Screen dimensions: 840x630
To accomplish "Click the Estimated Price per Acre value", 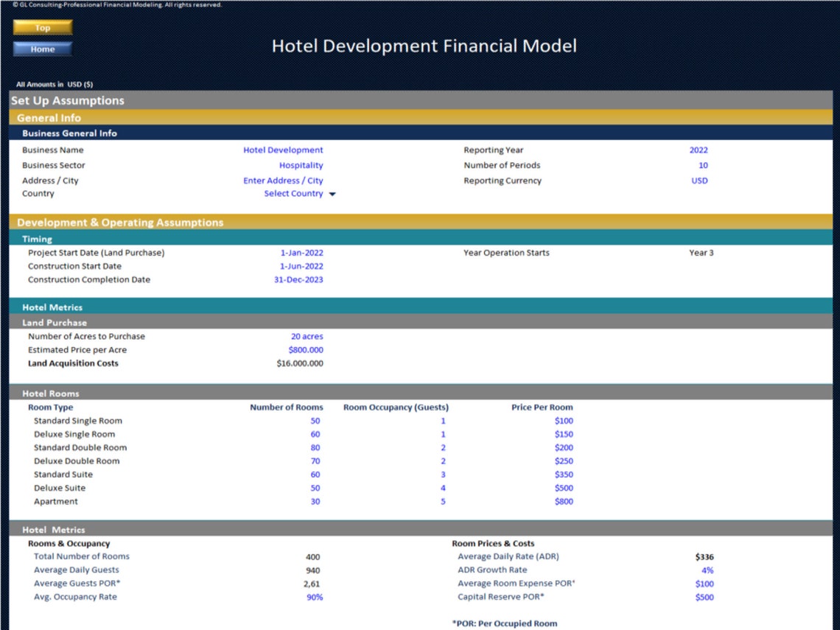I will tap(307, 349).
